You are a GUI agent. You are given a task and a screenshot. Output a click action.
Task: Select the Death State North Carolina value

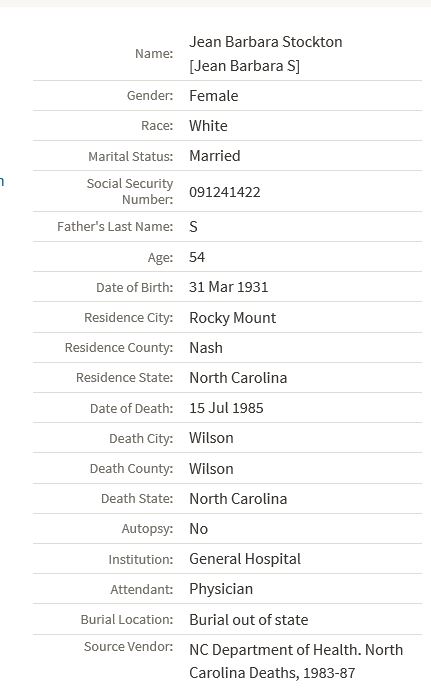pos(238,499)
